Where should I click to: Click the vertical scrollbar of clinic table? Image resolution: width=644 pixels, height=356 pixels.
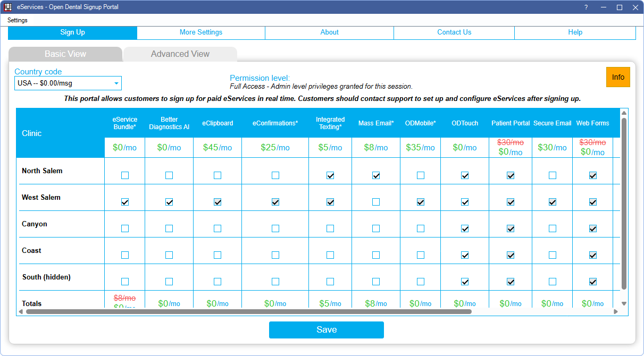[624, 202]
